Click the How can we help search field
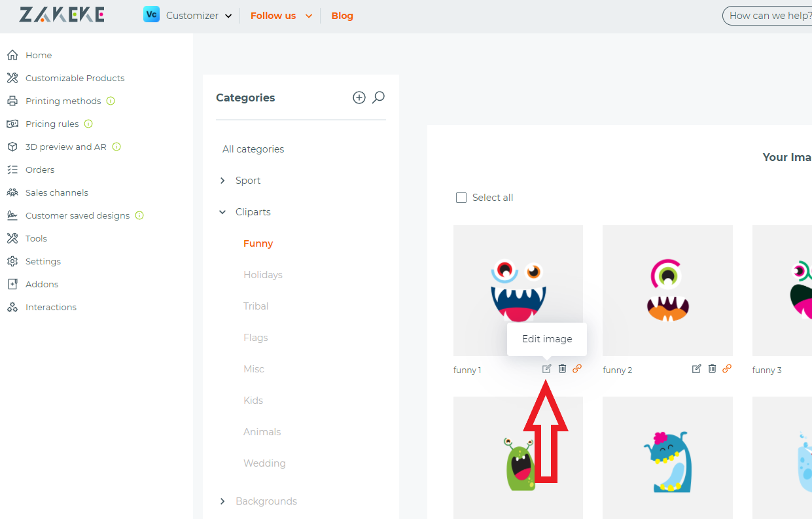The height and width of the screenshot is (519, 812). point(769,16)
